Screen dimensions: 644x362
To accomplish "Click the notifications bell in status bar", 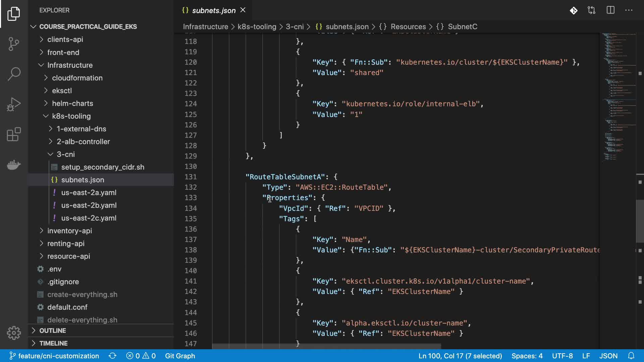I will [631, 356].
